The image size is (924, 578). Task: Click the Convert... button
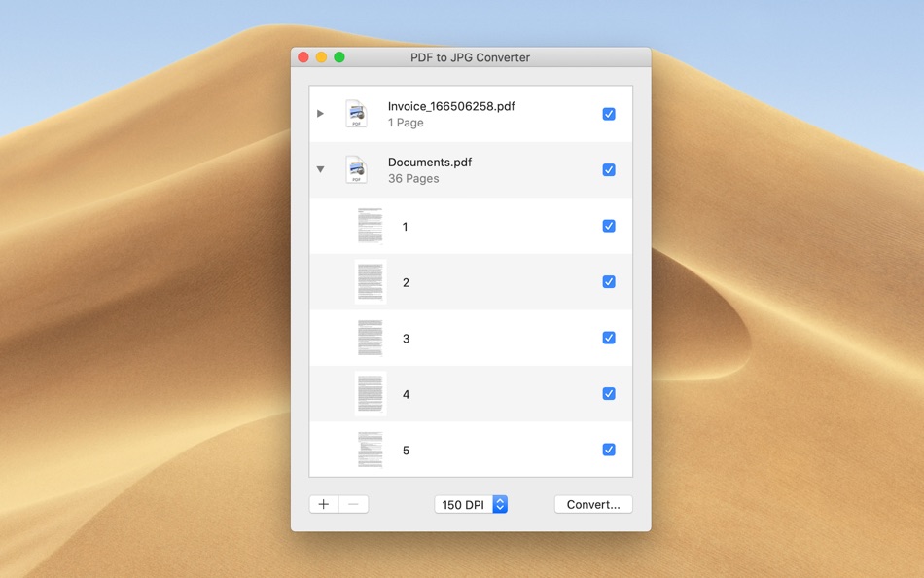[593, 504]
